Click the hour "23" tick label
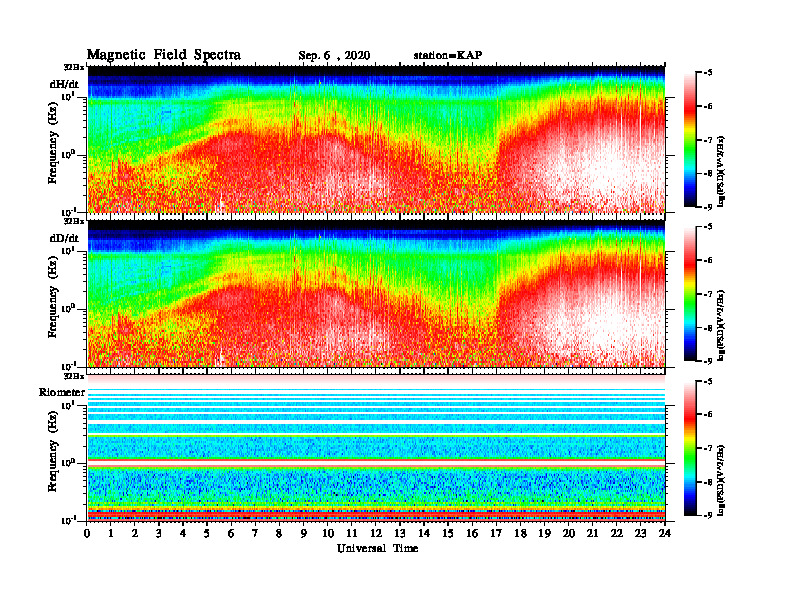The image size is (792, 612). pyautogui.click(x=640, y=534)
